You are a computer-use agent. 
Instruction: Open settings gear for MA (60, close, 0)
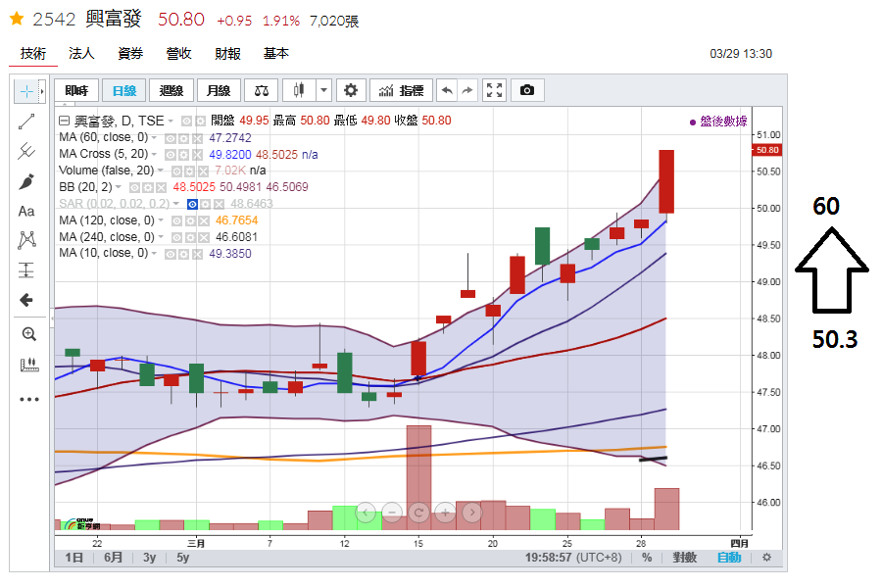pyautogui.click(x=183, y=138)
